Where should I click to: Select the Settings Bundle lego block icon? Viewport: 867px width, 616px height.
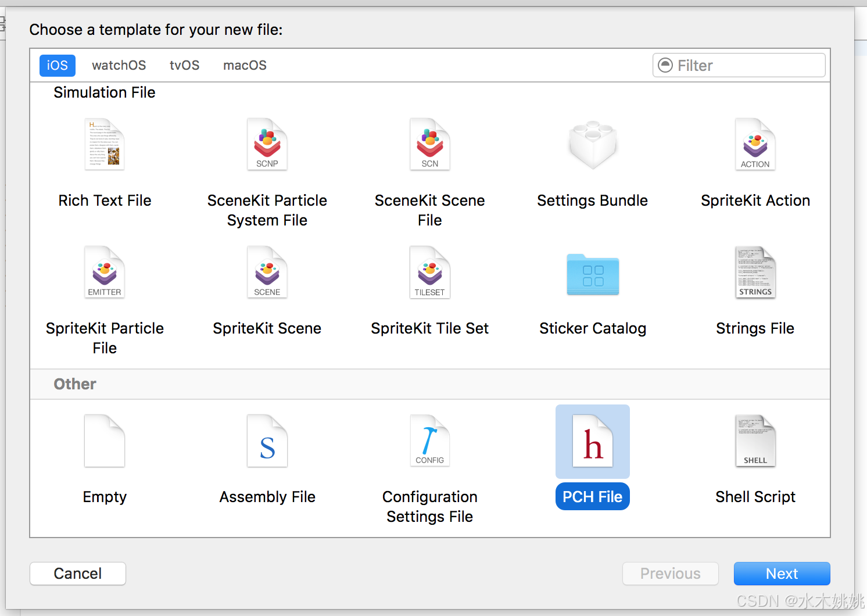pyautogui.click(x=593, y=144)
